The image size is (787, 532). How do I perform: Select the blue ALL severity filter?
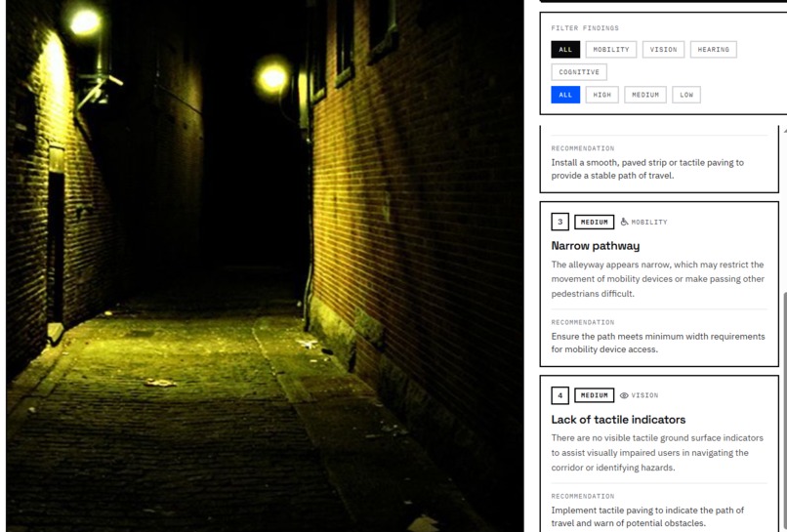(565, 95)
